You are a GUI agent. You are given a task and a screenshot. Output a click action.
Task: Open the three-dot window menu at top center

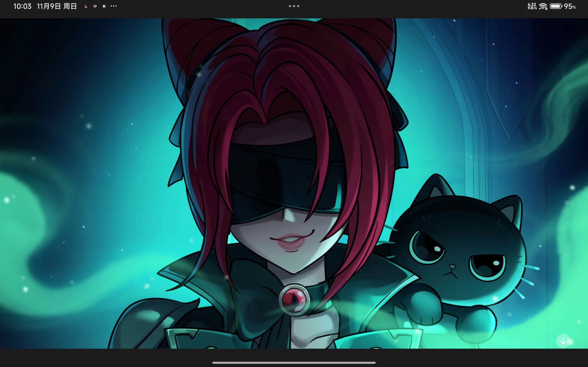click(294, 6)
